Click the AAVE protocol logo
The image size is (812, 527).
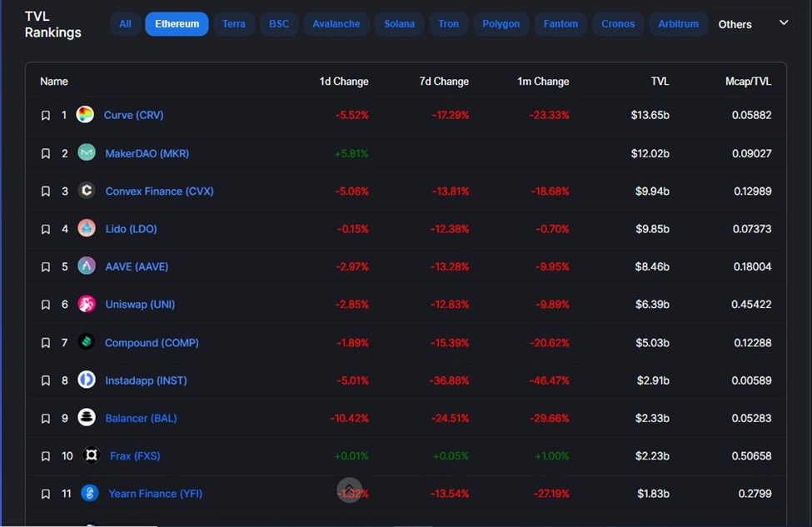[x=87, y=266]
